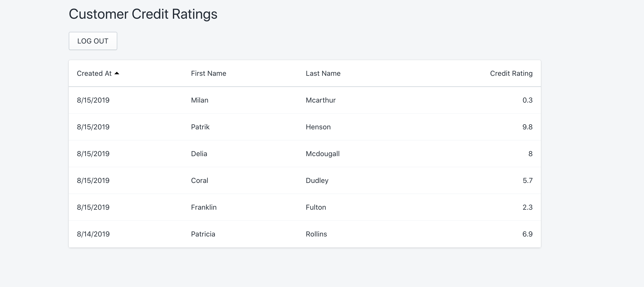
Task: Click Delia's credit rating of 8
Action: tap(530, 154)
